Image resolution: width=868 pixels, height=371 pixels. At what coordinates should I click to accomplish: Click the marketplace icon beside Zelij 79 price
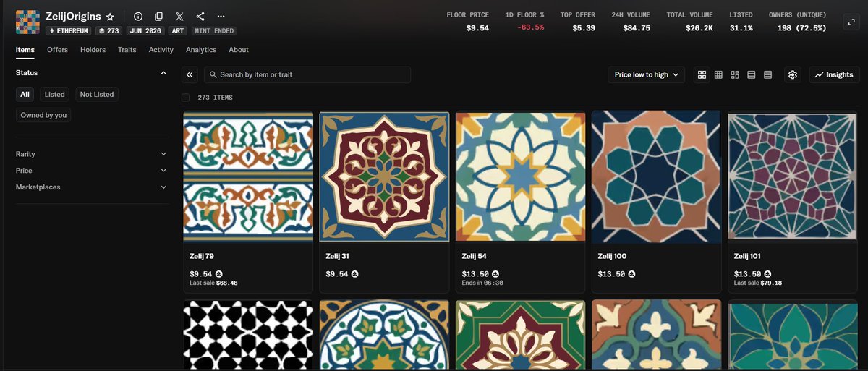(218, 274)
